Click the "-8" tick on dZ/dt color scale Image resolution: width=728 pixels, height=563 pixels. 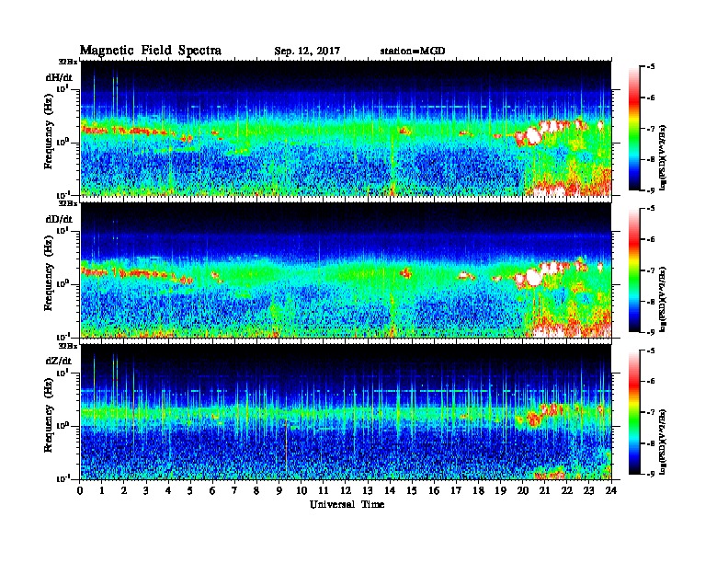click(x=650, y=443)
